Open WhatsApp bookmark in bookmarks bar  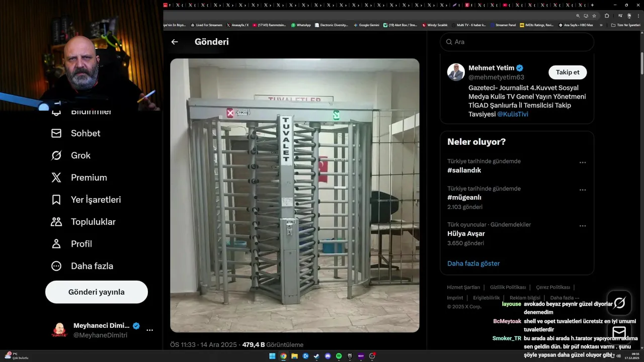point(301,25)
